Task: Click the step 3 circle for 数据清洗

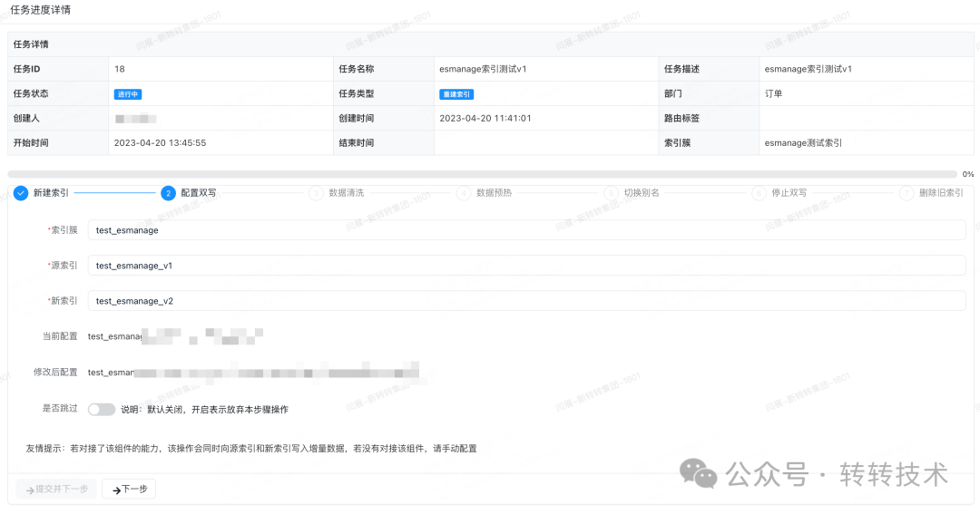Action: (316, 193)
